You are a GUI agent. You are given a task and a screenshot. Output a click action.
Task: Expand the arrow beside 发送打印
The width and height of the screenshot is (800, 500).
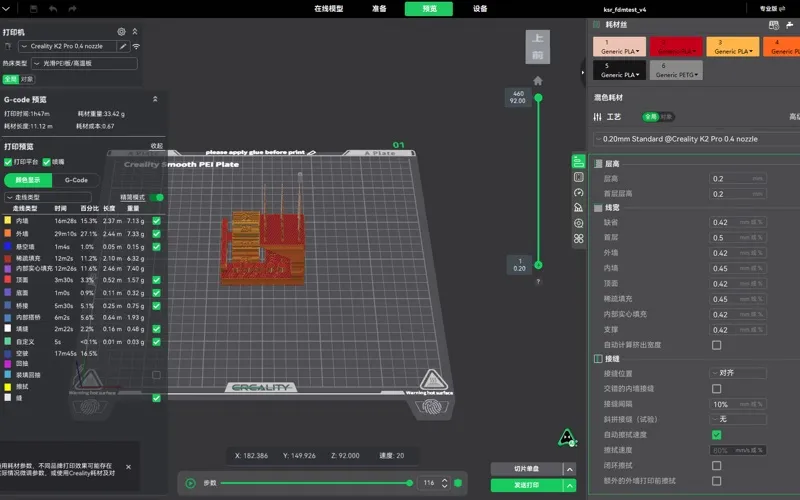(569, 485)
